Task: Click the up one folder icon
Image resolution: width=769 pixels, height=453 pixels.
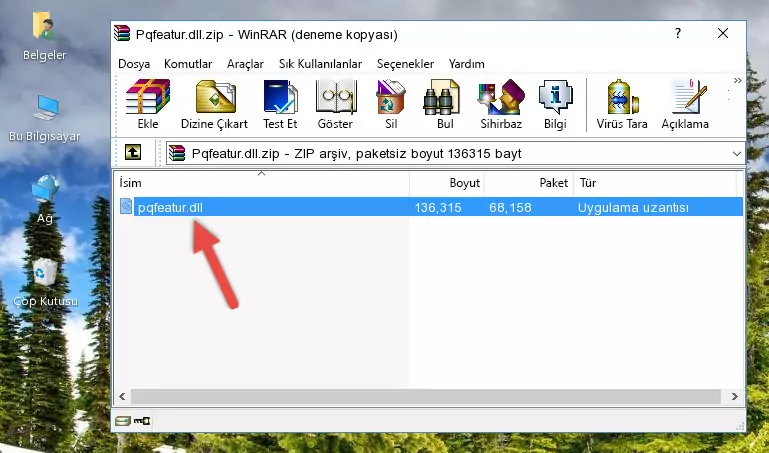Action: [132, 152]
